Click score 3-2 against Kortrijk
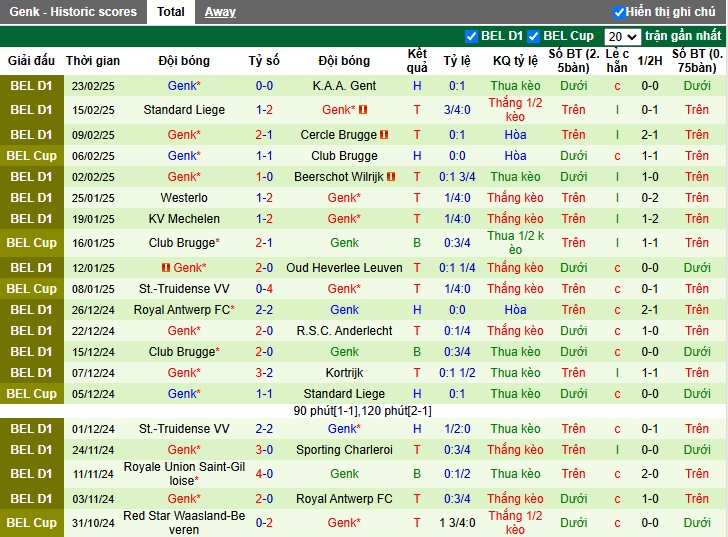 [x=264, y=373]
